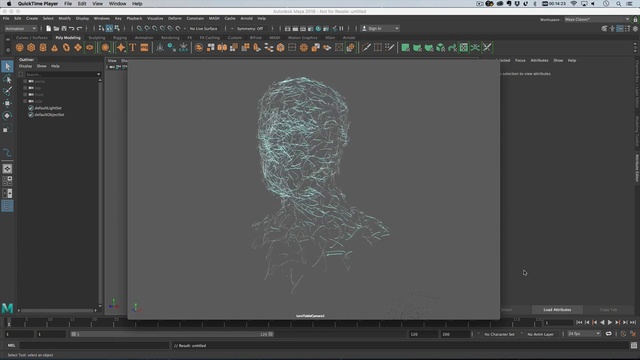
Task: Select the Lasso select tool in toolbox
Action: (7, 79)
